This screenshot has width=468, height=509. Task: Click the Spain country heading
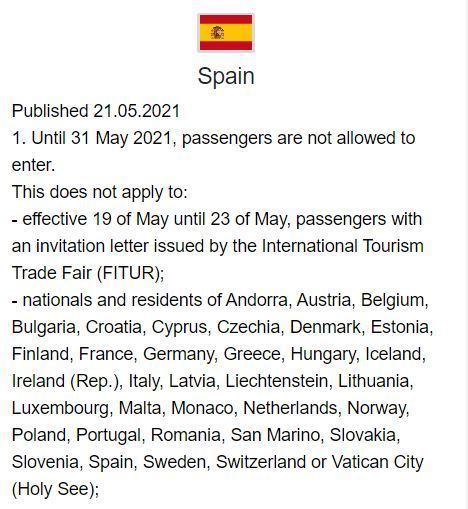(x=226, y=76)
